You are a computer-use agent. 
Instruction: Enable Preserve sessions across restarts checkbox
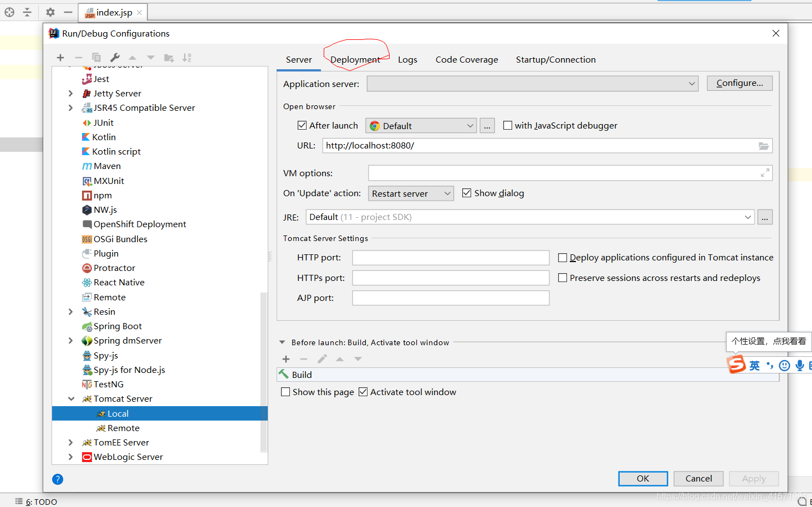pyautogui.click(x=563, y=278)
